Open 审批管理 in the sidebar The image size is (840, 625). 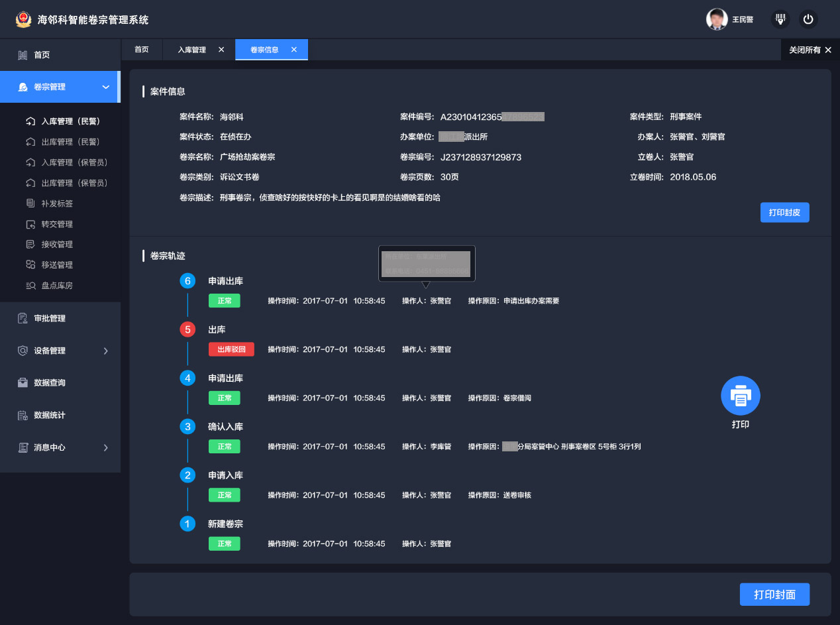50,318
